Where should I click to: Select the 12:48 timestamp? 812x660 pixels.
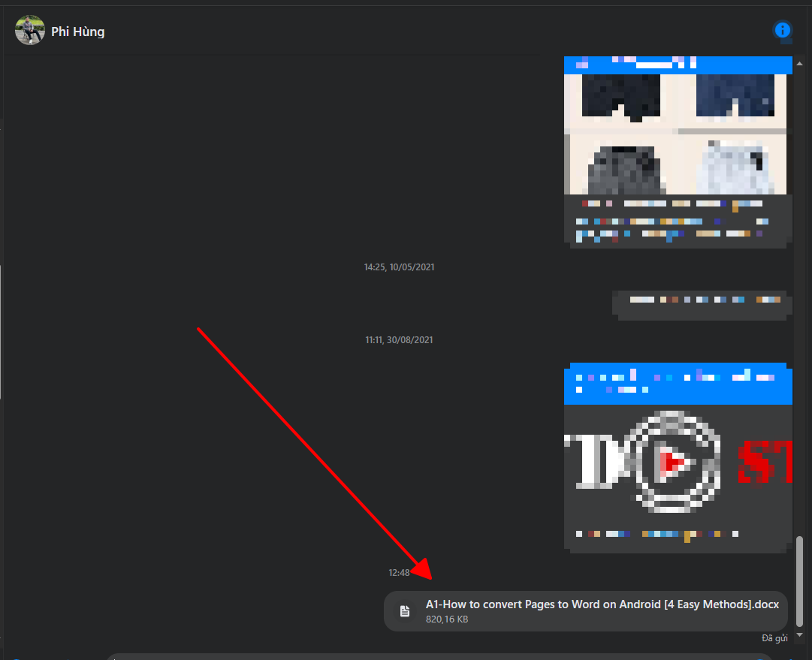399,573
